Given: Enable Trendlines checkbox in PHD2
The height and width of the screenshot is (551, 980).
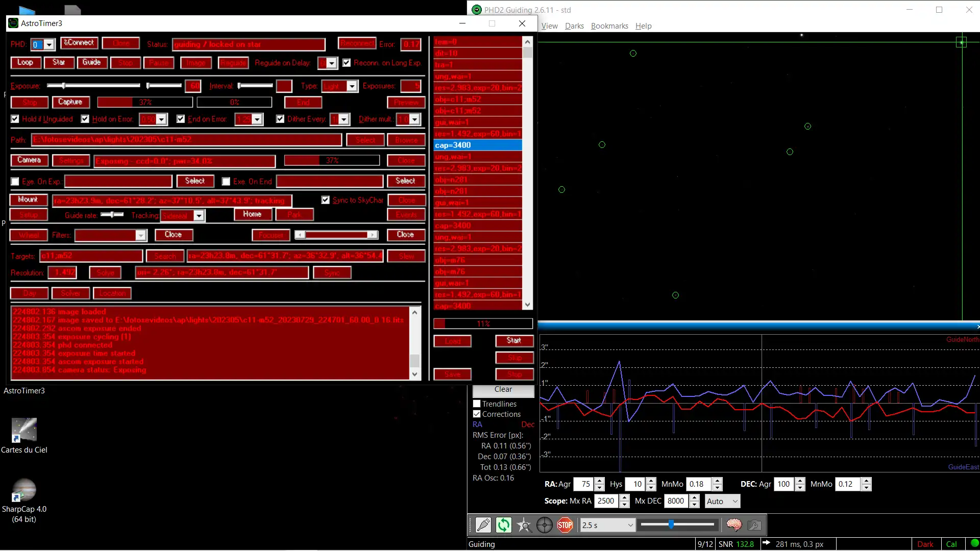Looking at the screenshot, I should point(477,404).
